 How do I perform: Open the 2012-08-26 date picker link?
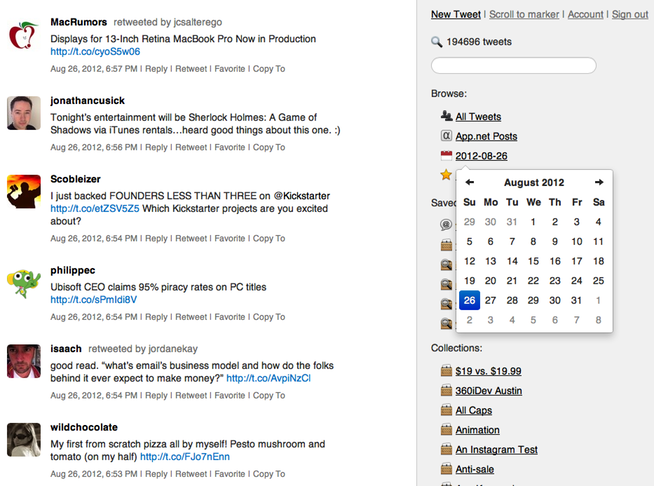(481, 156)
